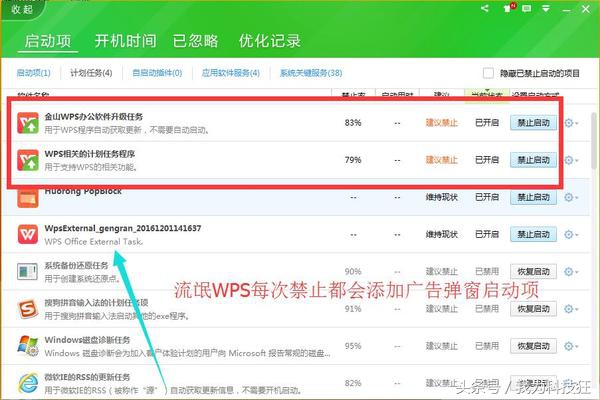Screen dimensions: 600x400
Task: Open the feedback message icon
Action: point(527,8)
